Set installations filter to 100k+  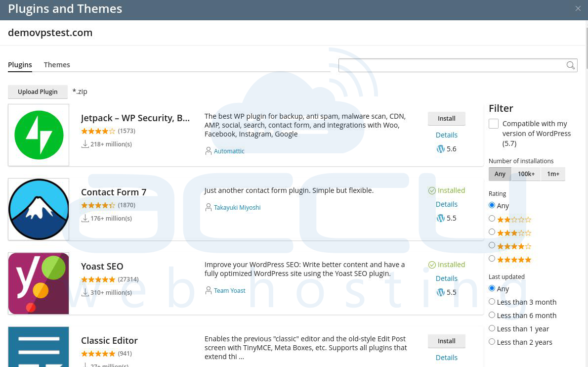[526, 174]
